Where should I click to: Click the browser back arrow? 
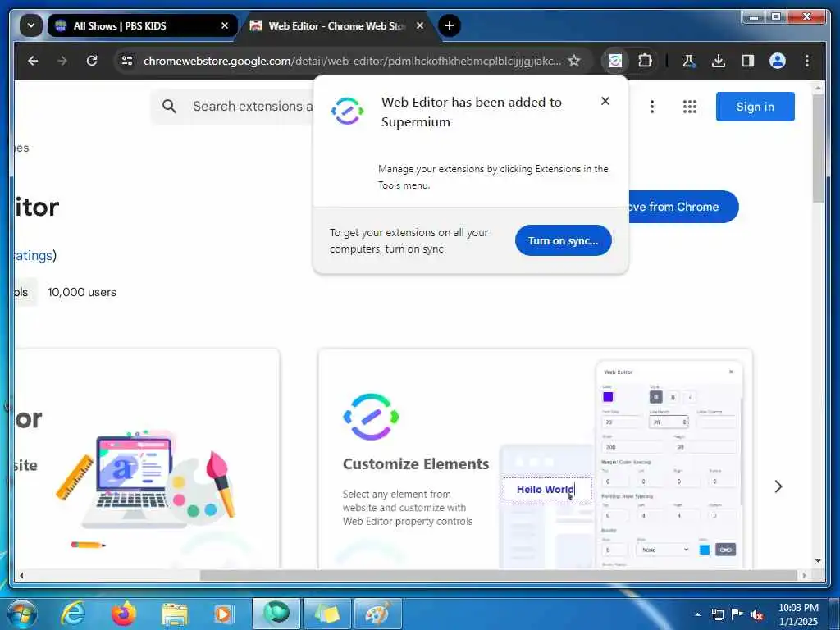[33, 61]
